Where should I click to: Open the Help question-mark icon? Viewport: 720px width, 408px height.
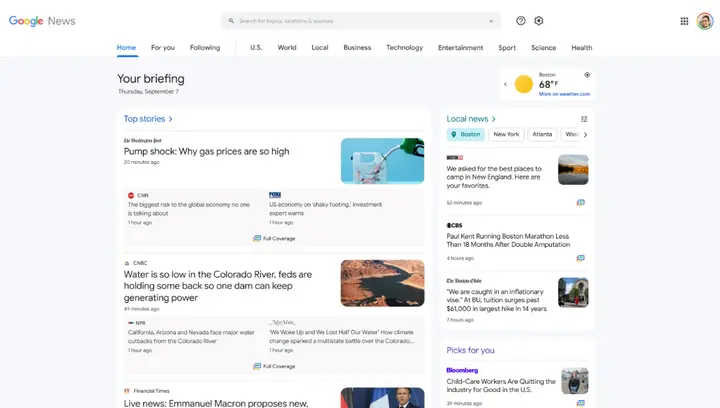pyautogui.click(x=521, y=21)
